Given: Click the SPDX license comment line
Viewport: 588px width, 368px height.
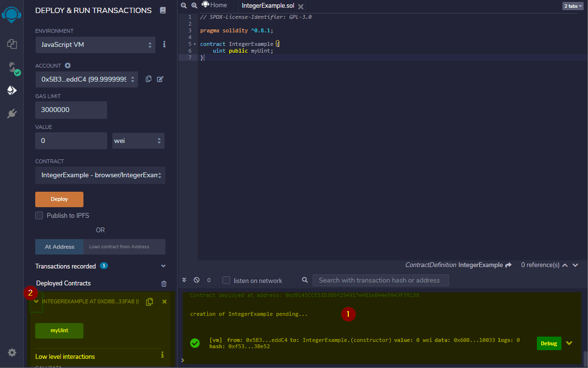Looking at the screenshot, I should [x=256, y=17].
